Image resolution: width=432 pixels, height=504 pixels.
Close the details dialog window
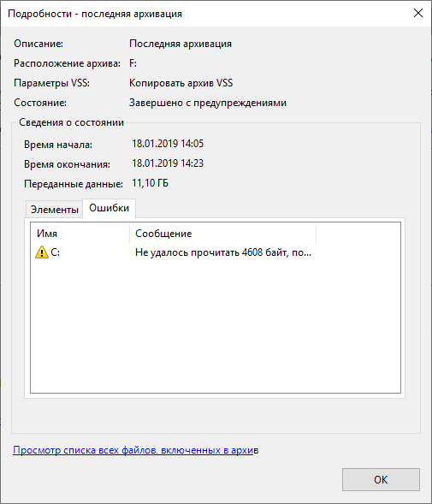(x=418, y=13)
